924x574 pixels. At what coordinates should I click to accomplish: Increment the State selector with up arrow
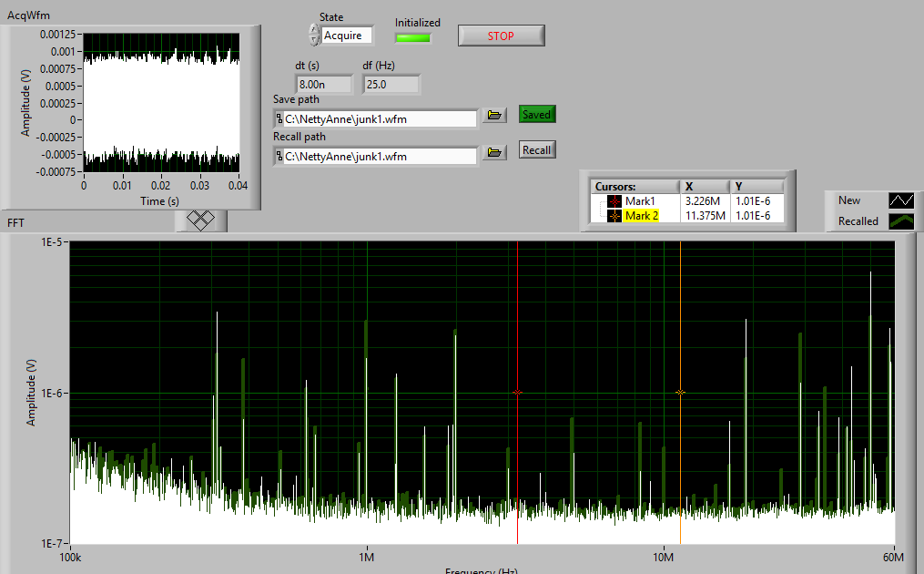314,30
